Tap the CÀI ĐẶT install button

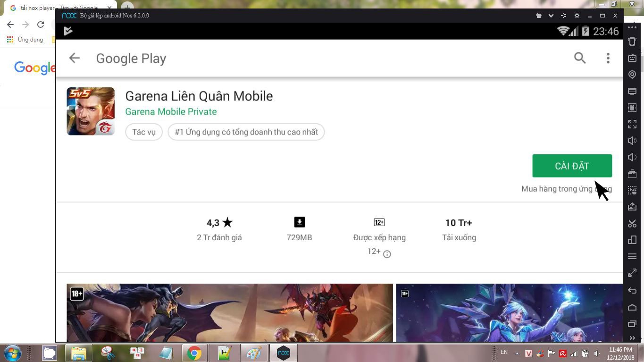click(x=572, y=166)
